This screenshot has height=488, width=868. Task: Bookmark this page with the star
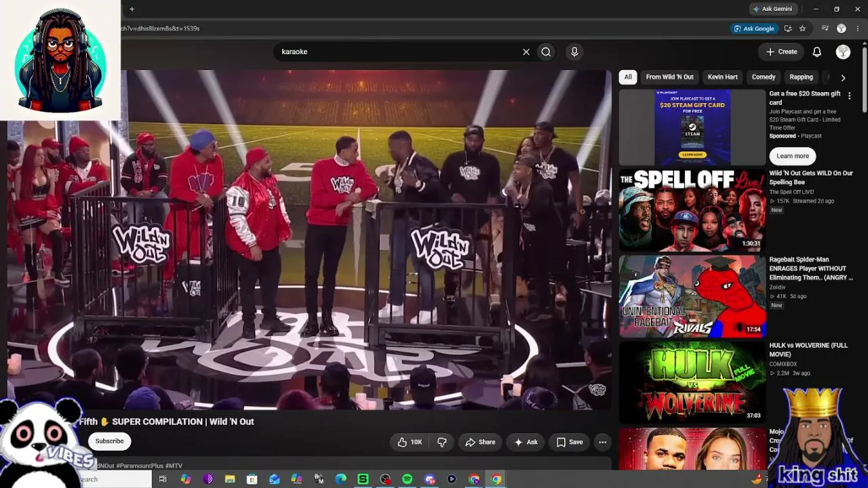tap(803, 28)
